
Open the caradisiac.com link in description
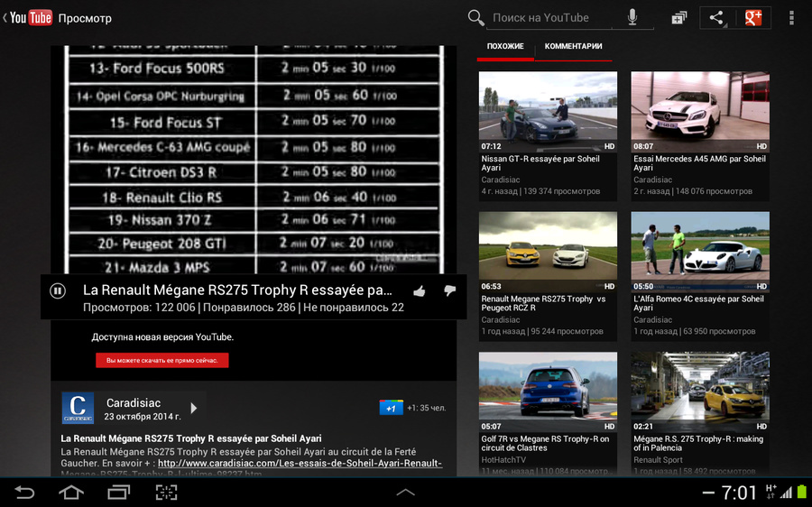(300, 464)
